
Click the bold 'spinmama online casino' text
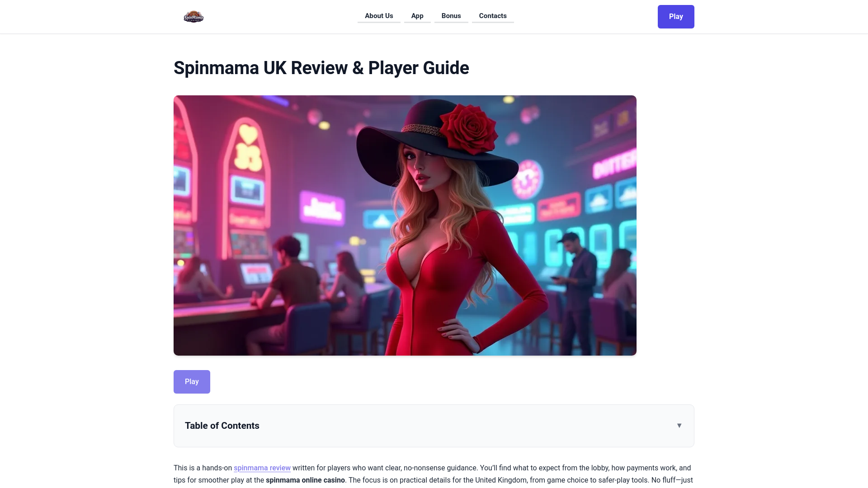click(305, 480)
